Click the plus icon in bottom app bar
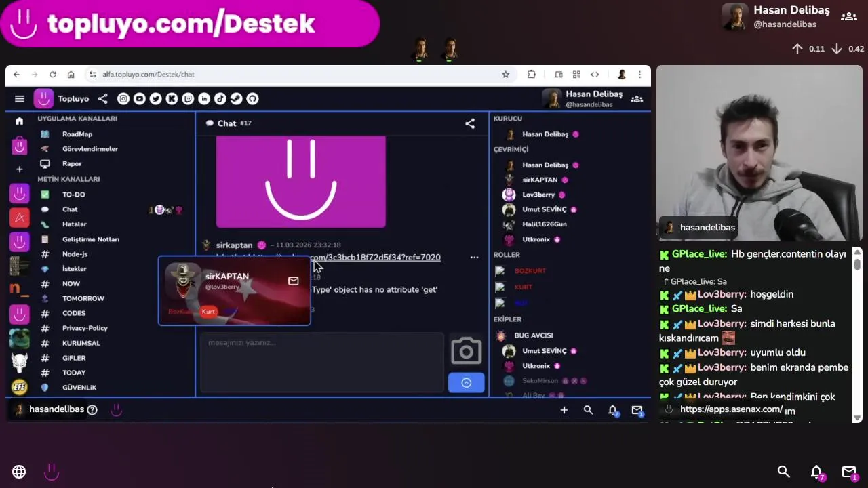The image size is (868, 488). pyautogui.click(x=564, y=410)
